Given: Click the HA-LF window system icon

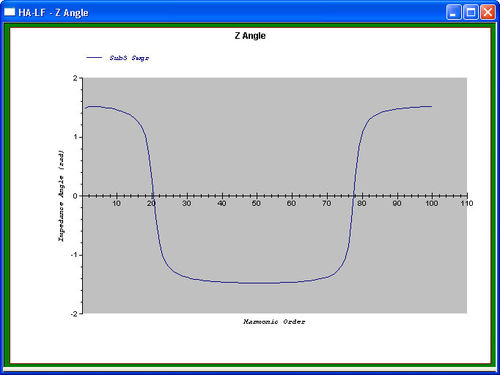Looking at the screenshot, I should point(9,12).
